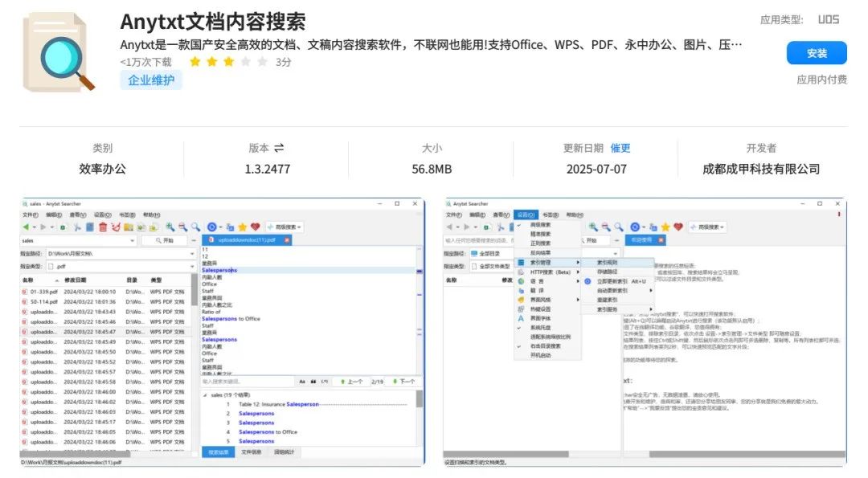Viewport: 868px width, 478px height.
Task: Click the blue 安装 install button
Action: [x=817, y=53]
